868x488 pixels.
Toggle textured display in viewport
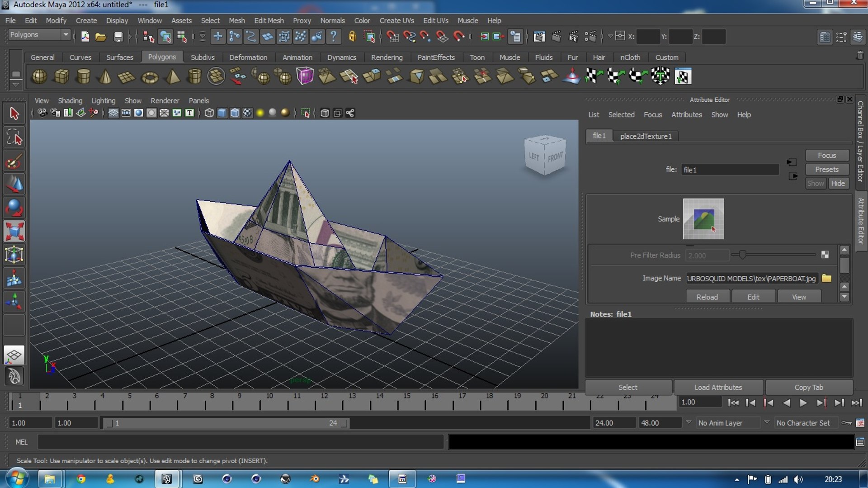pyautogui.click(x=247, y=113)
